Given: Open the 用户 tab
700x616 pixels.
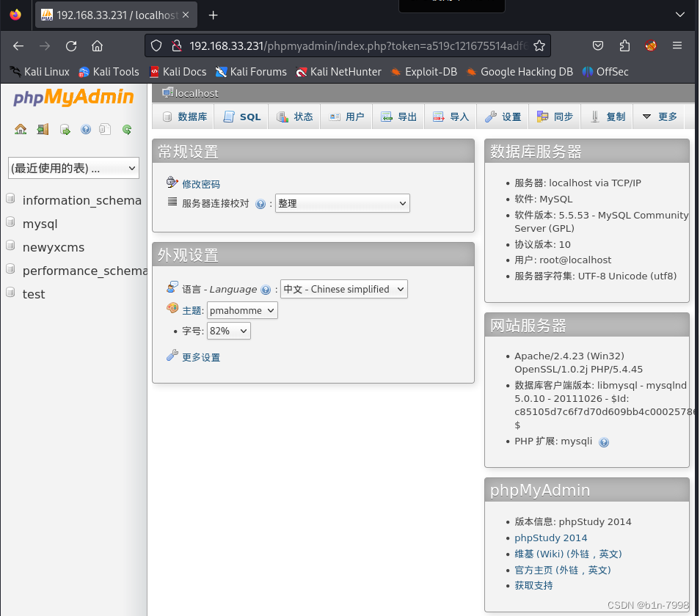Looking at the screenshot, I should pyautogui.click(x=346, y=117).
